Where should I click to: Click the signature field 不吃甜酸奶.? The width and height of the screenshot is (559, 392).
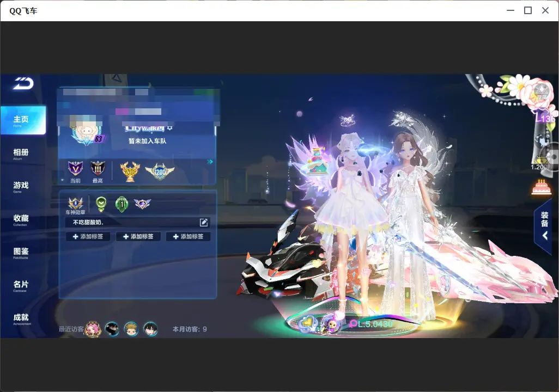click(x=138, y=222)
